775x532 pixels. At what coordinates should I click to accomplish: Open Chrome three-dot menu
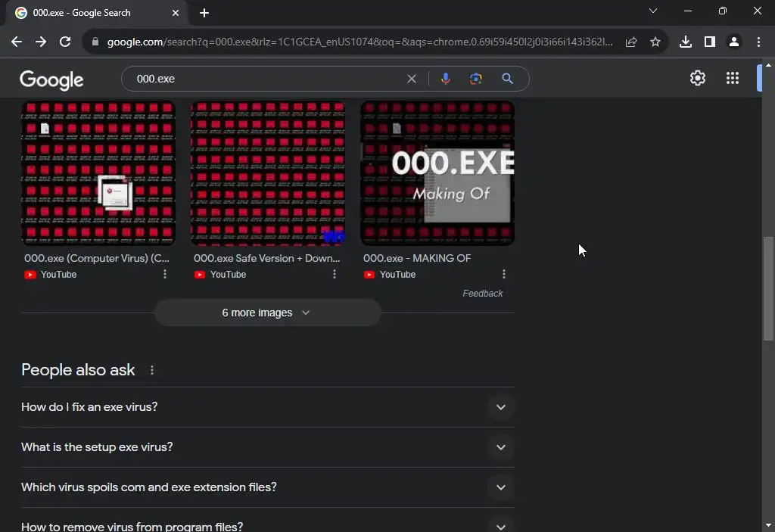point(758,42)
